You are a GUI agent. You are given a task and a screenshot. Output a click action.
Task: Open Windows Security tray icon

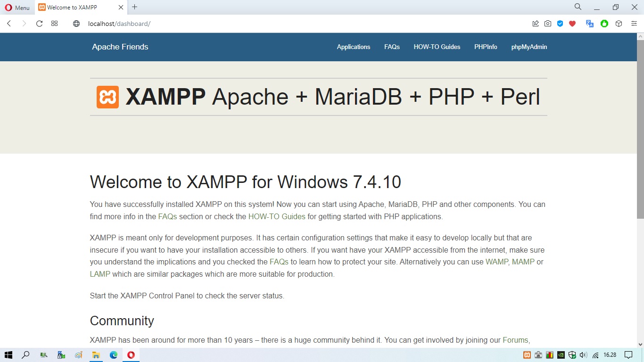point(572,355)
